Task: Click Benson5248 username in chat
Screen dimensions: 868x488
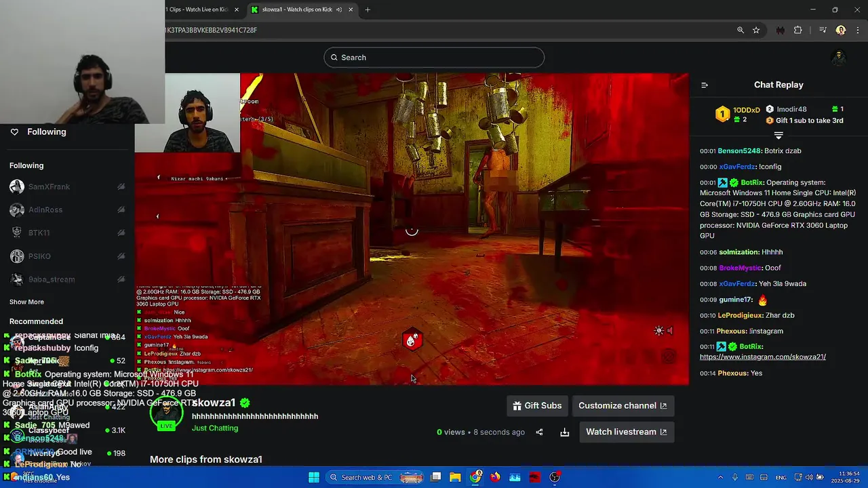Action: tap(739, 150)
